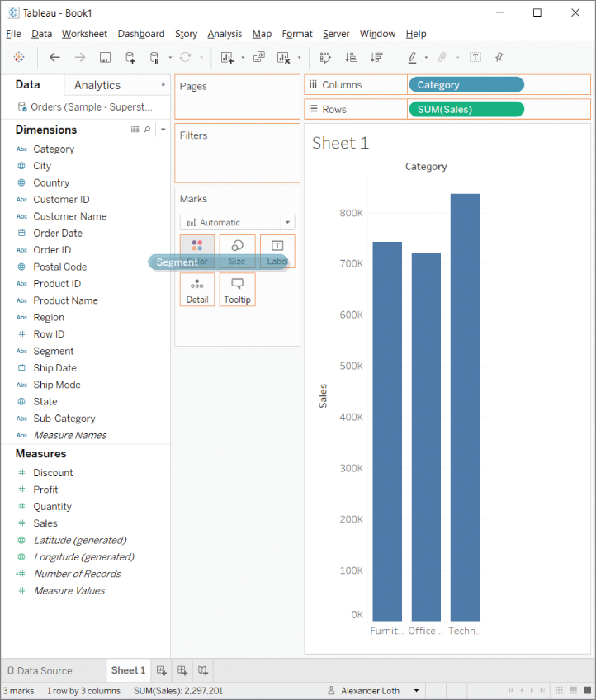
Task: Click New Dashboard icon in bottom tab bar
Action: 182,670
